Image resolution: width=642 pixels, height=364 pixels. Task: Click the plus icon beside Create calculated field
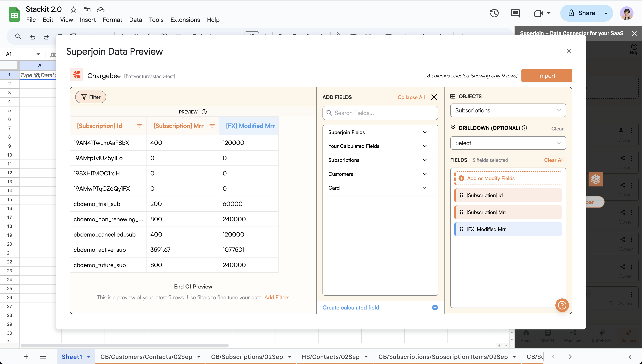pyautogui.click(x=435, y=308)
